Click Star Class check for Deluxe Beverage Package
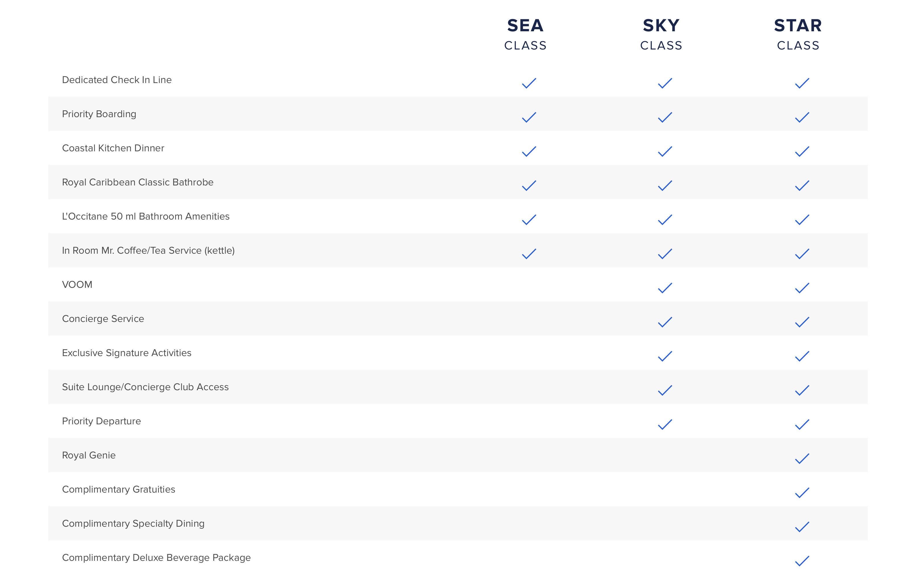This screenshot has height=587, width=924. tap(802, 561)
